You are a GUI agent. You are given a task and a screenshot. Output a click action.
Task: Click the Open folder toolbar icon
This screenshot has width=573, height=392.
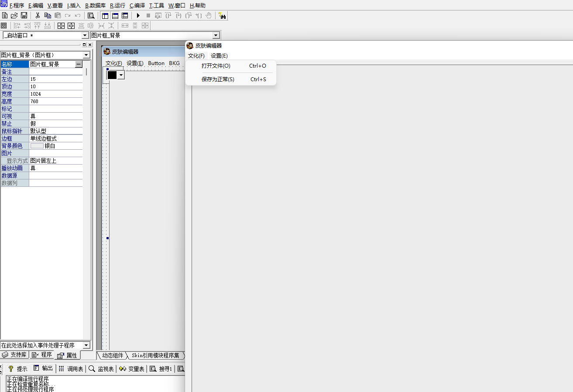pos(14,16)
